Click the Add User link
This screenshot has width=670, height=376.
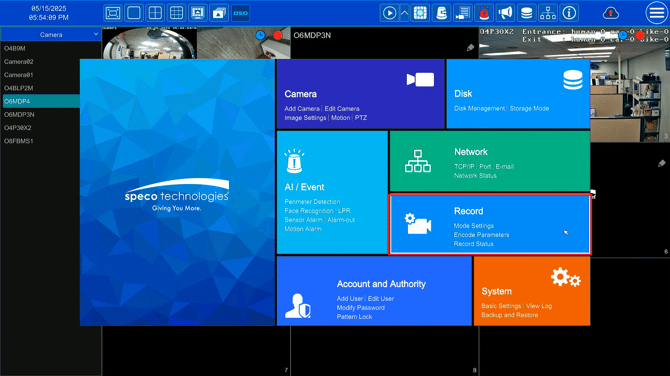point(350,299)
